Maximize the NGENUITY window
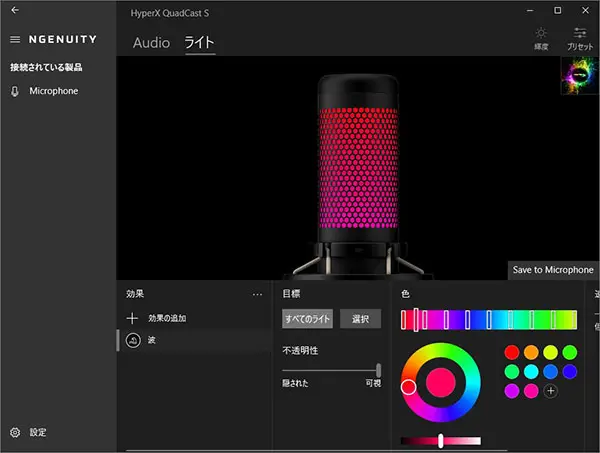This screenshot has height=453, width=600. tap(558, 10)
